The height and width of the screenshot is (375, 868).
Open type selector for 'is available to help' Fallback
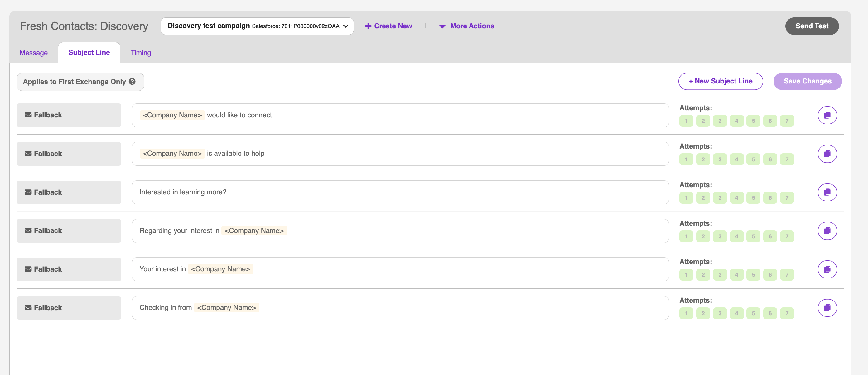point(69,154)
